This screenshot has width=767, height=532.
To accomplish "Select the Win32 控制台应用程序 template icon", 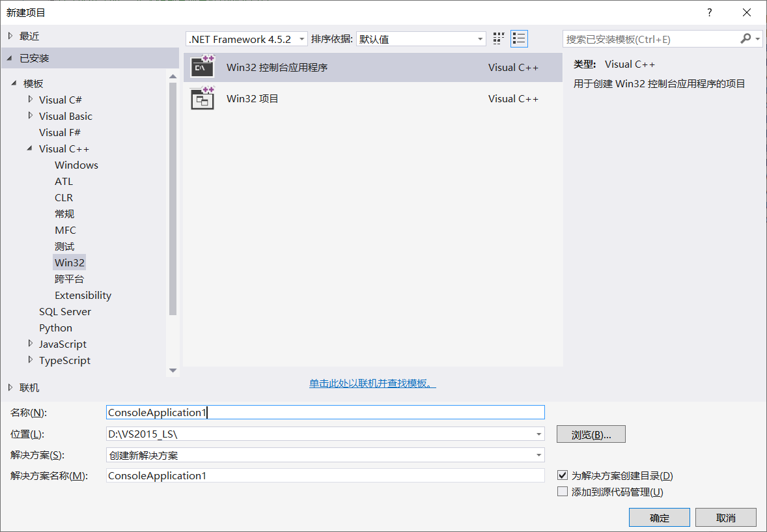I will [x=202, y=66].
